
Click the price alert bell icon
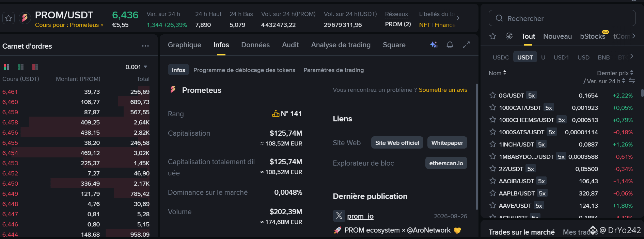[x=450, y=45]
